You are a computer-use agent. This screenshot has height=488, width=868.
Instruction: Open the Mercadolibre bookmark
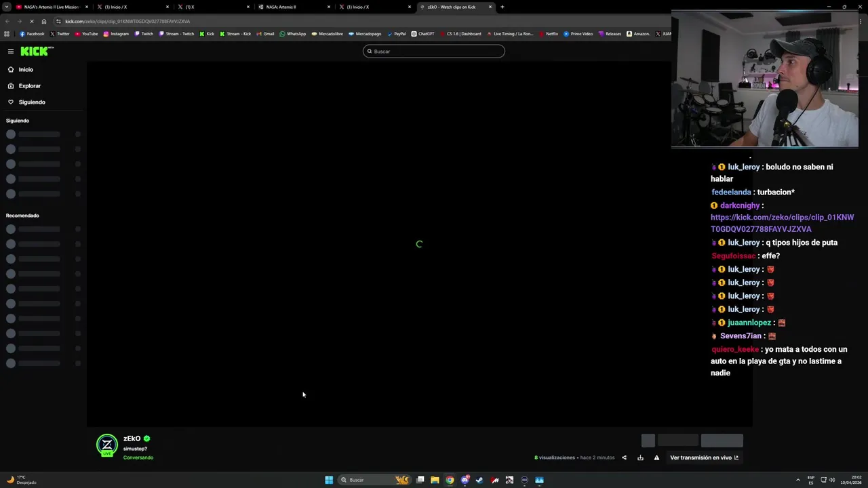click(328, 34)
